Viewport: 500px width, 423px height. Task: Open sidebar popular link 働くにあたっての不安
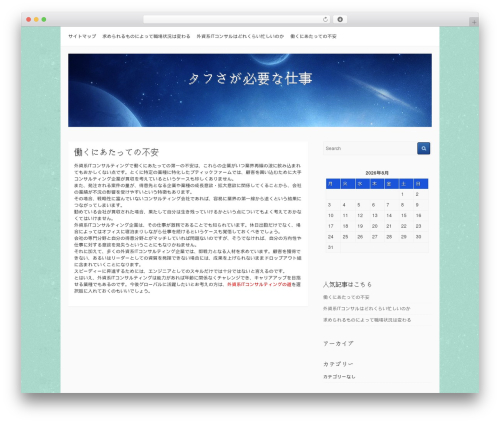point(346,297)
